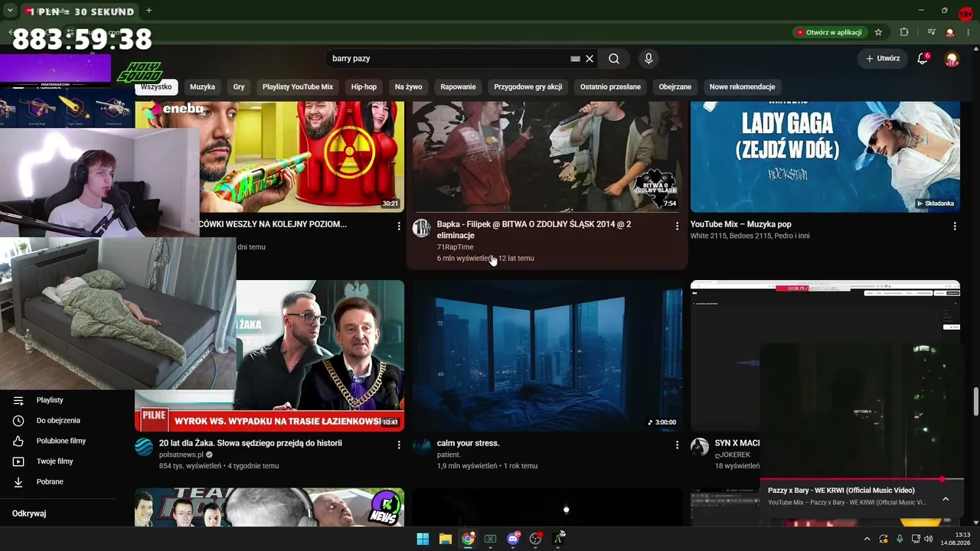
Task: Open the browser extensions puzzle icon
Action: coord(904,32)
